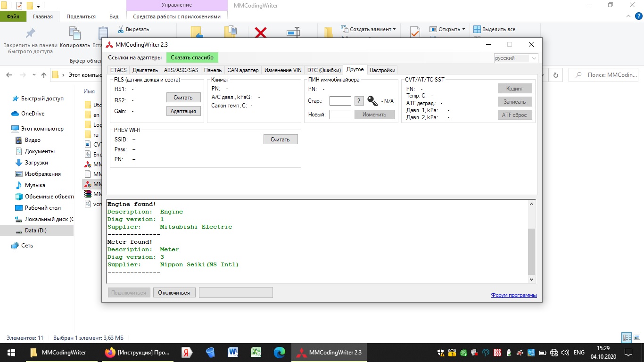Click the question mark button beside old PIN
644x362 pixels.
click(359, 101)
